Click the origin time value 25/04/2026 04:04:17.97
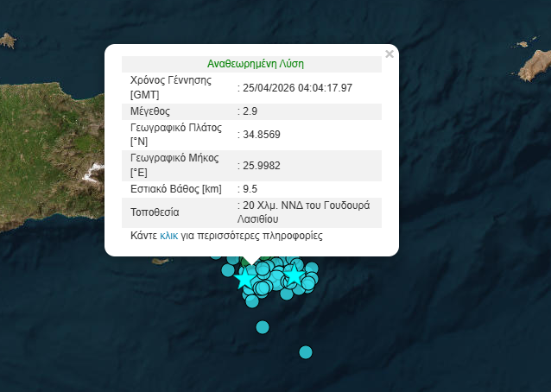 [297, 87]
